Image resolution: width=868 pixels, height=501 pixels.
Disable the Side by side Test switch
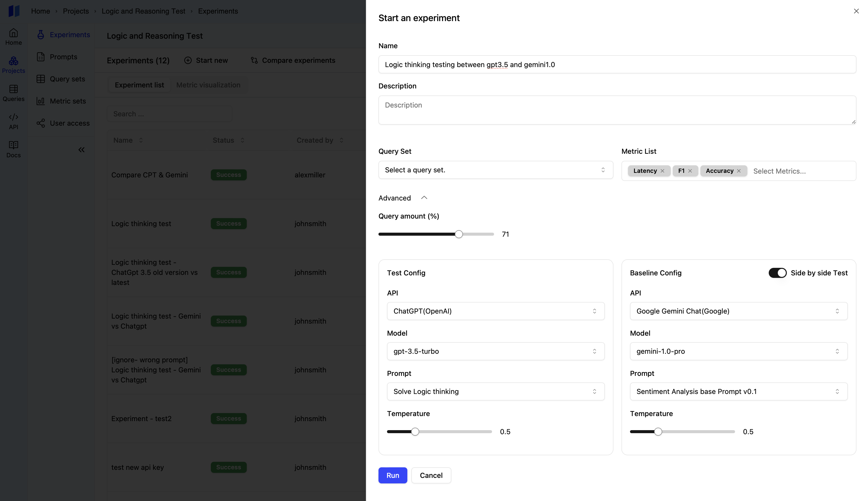coord(777,273)
